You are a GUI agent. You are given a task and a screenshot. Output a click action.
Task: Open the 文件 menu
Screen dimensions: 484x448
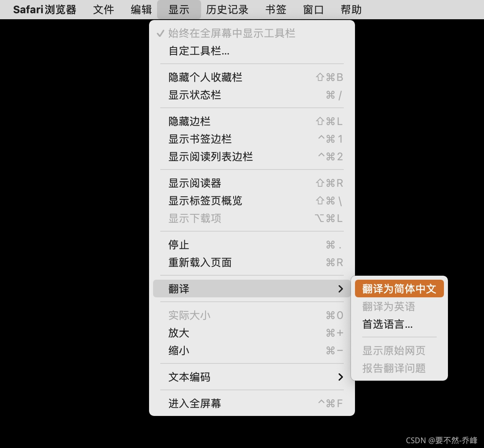[103, 10]
